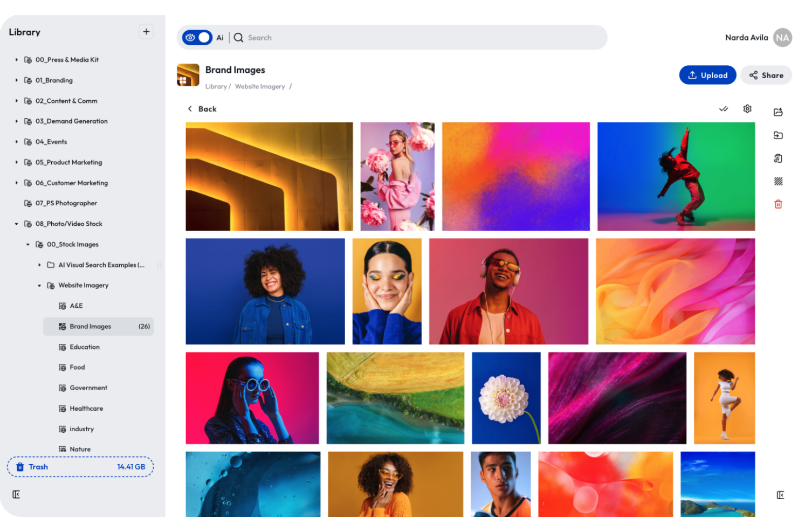Expand the 05_Product Marketing folder
The image size is (798, 532).
(x=16, y=162)
